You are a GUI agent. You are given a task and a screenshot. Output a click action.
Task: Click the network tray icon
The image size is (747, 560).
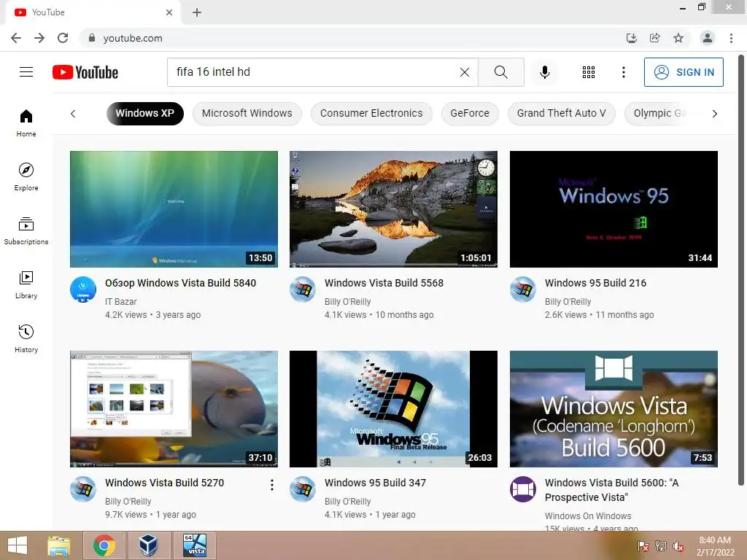(x=661, y=545)
